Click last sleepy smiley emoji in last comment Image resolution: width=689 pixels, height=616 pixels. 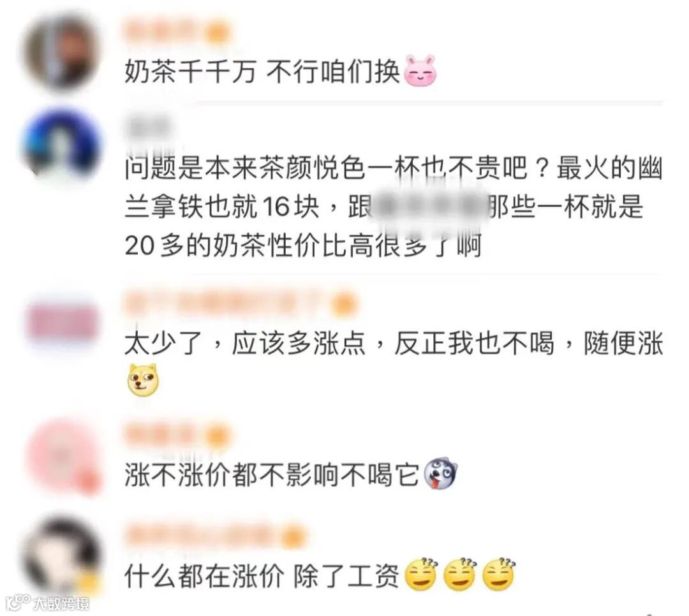pyautogui.click(x=499, y=574)
